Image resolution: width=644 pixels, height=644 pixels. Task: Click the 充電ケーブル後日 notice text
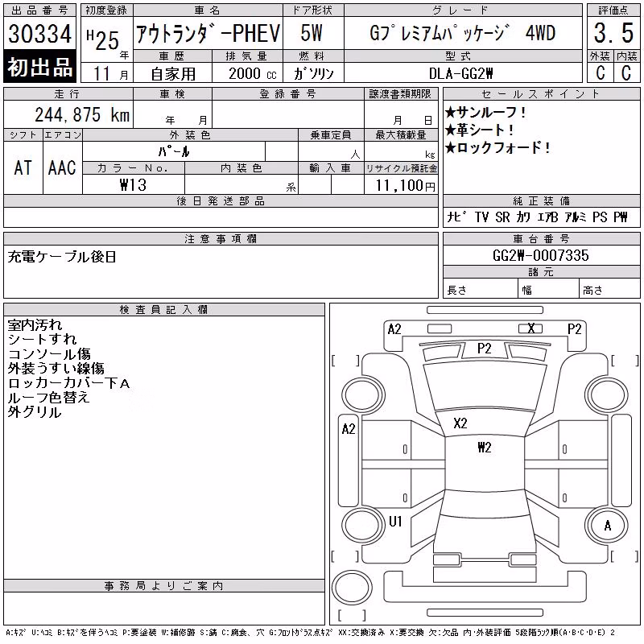62,257
